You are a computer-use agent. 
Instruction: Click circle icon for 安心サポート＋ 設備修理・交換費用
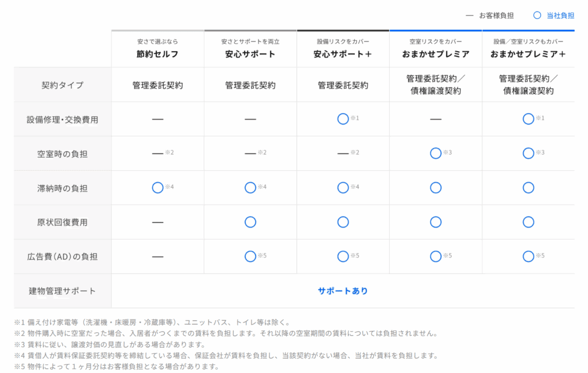point(343,119)
